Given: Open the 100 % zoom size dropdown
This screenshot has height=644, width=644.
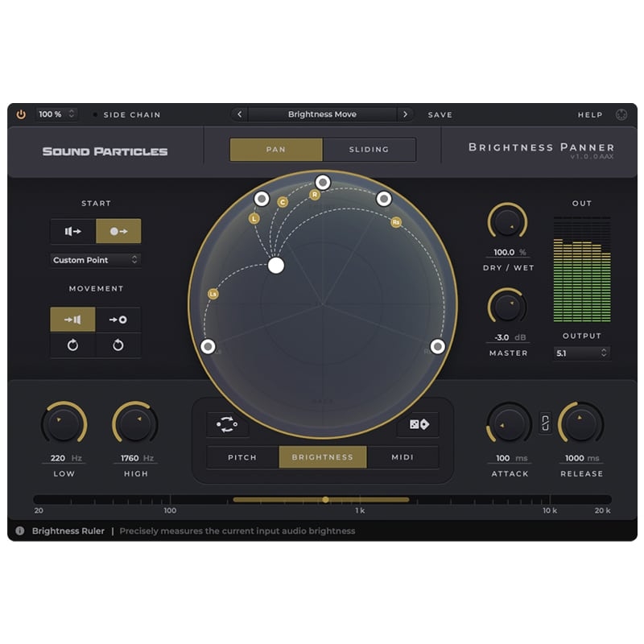Looking at the screenshot, I should tap(56, 114).
